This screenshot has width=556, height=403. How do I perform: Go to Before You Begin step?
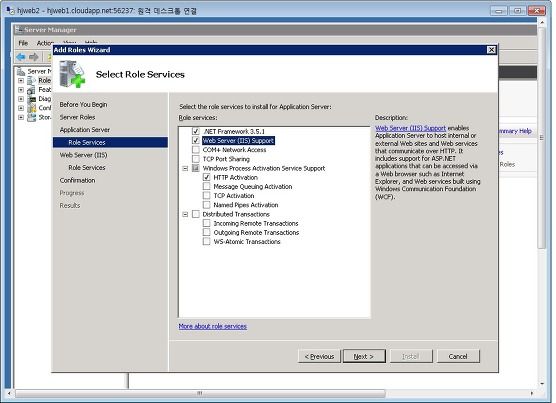(x=83, y=105)
